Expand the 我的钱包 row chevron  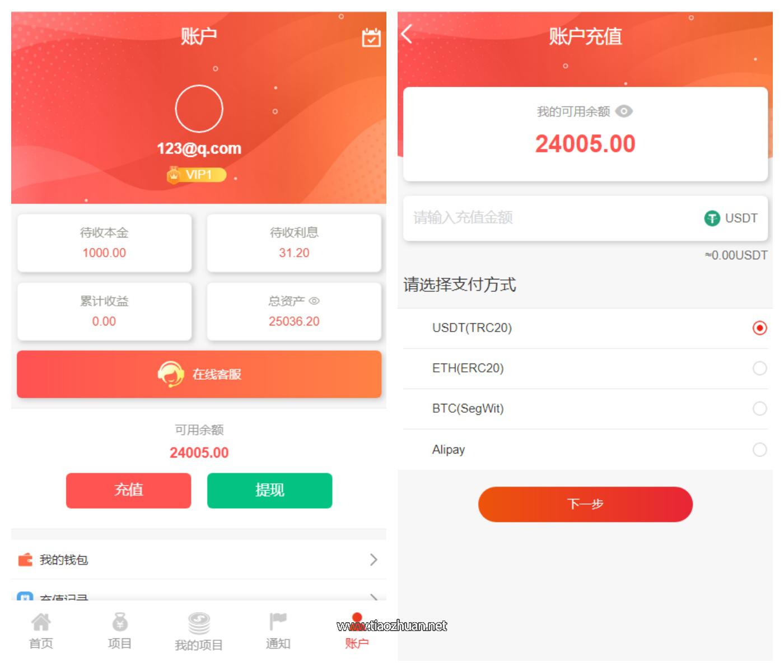[374, 559]
